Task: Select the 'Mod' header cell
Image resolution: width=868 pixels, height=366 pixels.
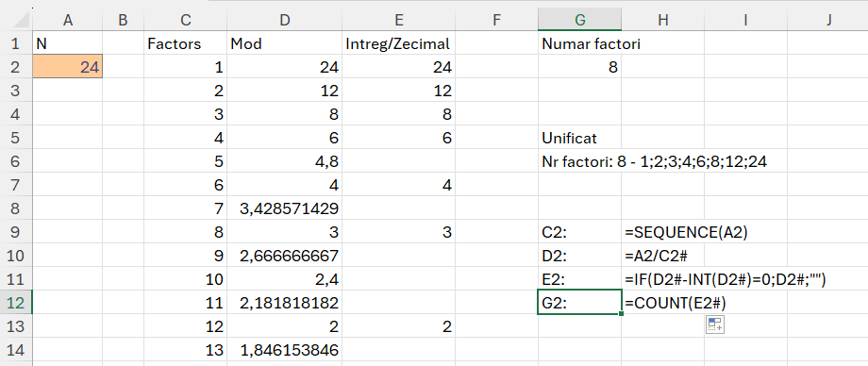Action: coord(285,43)
